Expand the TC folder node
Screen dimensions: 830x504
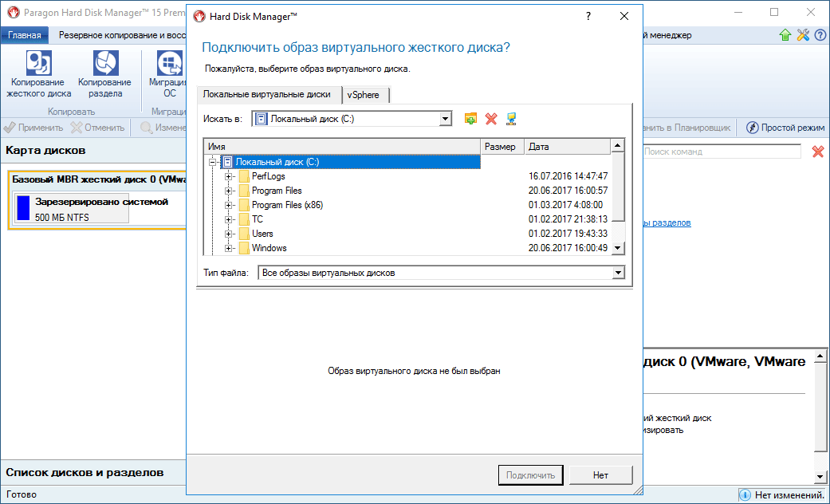pos(229,219)
